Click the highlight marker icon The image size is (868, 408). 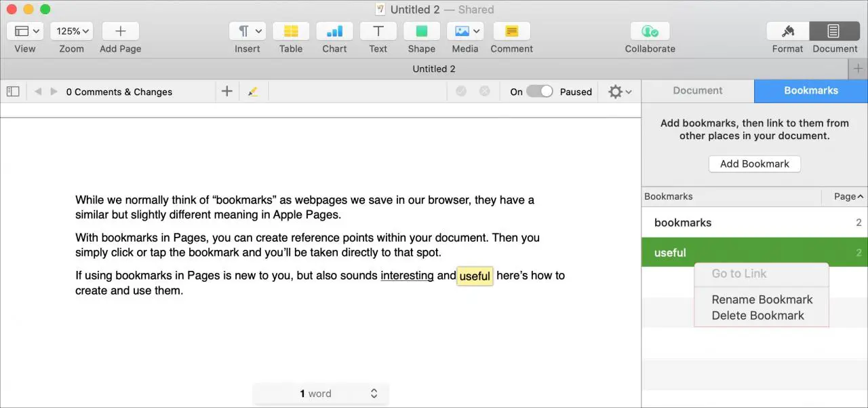click(253, 92)
